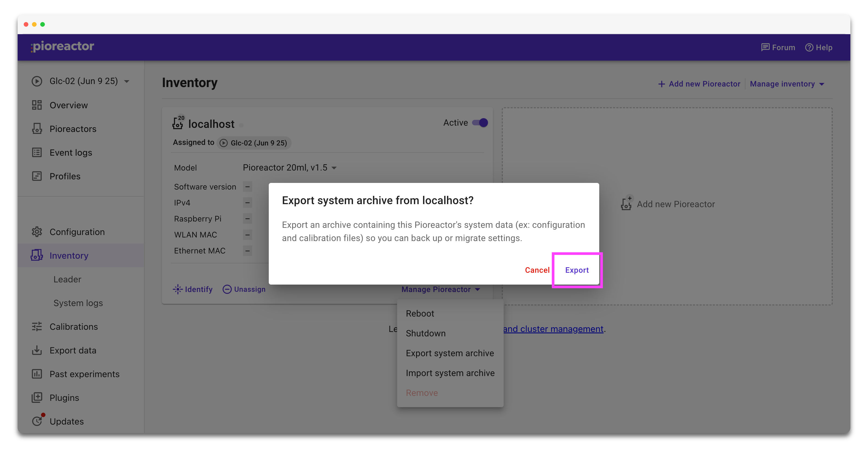The image size is (868, 454).
Task: Choose Import system archive menu entry
Action: (450, 373)
